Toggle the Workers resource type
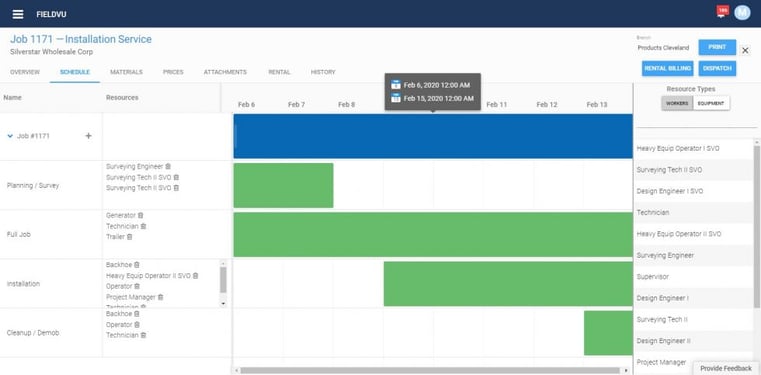Viewport: 761px width, 375px height. (x=677, y=103)
